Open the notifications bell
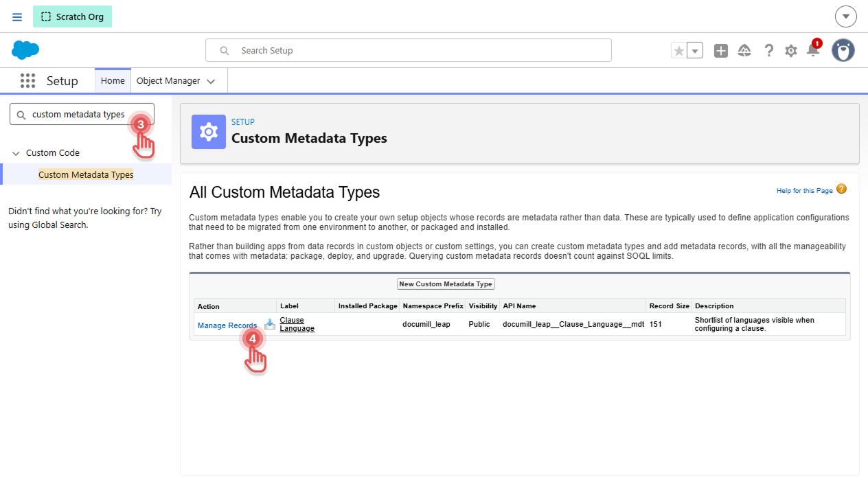This screenshot has height=484, width=868. pos(813,49)
